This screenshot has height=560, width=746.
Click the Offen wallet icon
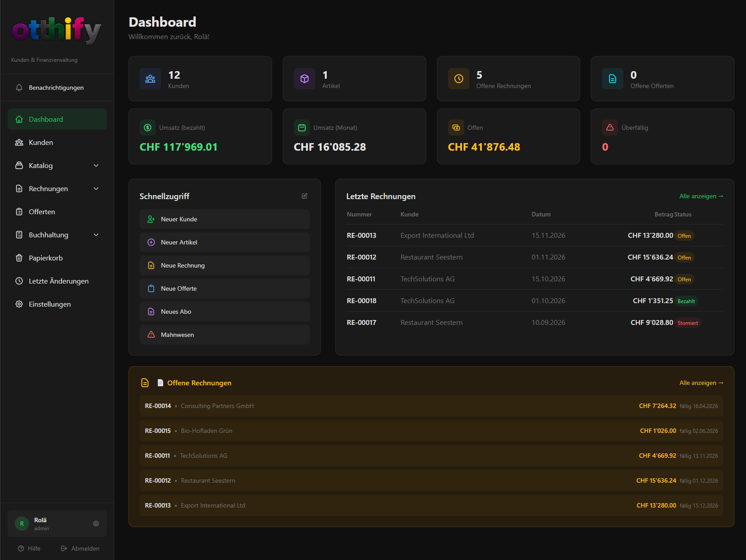(x=456, y=128)
